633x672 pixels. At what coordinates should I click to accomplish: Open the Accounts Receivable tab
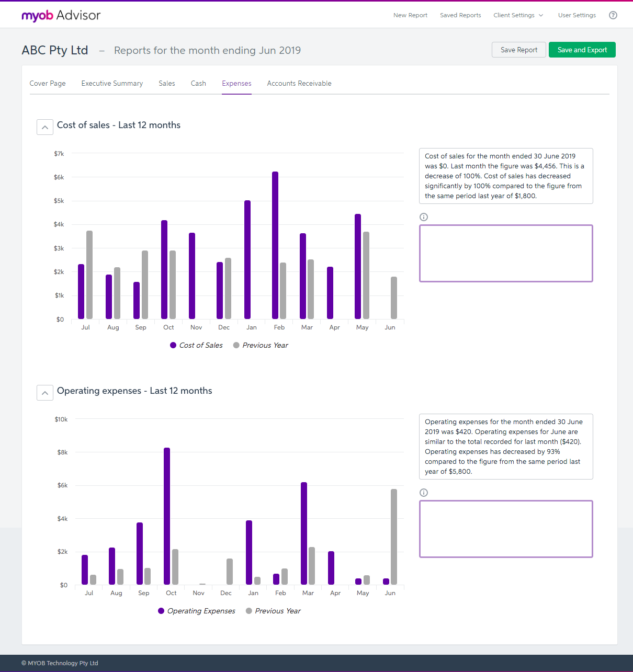tap(299, 83)
